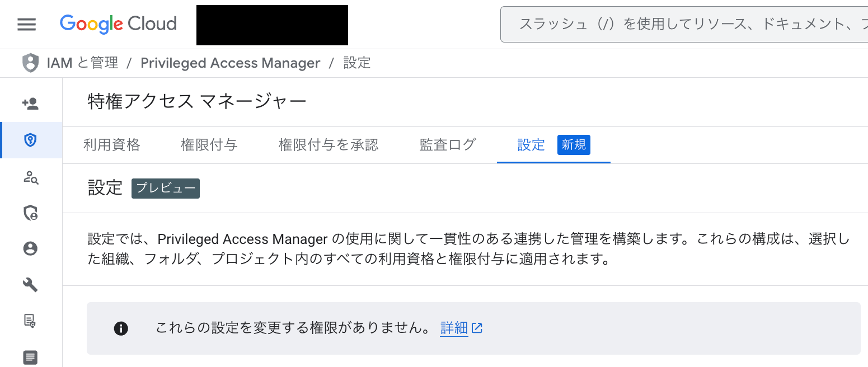
Task: Open the 監査ログ tab
Action: click(x=447, y=144)
